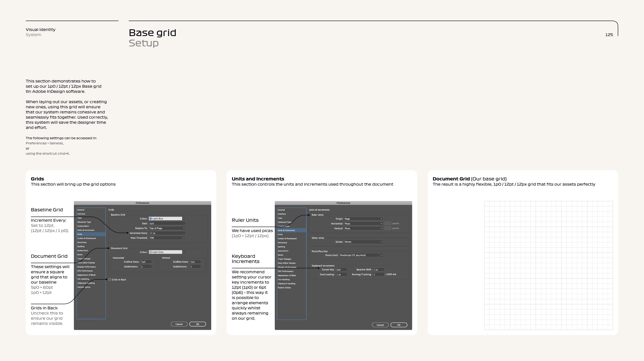Open the Stroke Points units dropdown
The width and height of the screenshot is (644, 361).
coord(363,242)
